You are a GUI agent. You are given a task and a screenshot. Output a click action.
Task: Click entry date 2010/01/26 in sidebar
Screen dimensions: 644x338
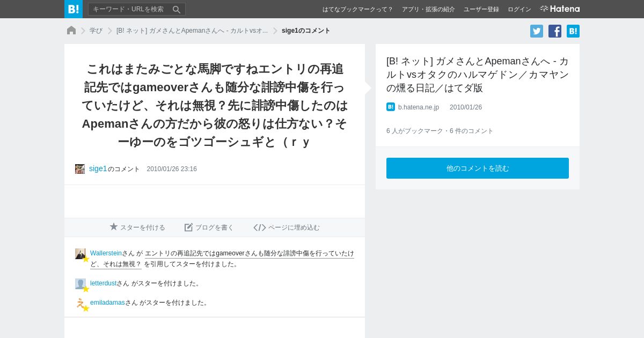[x=466, y=107]
